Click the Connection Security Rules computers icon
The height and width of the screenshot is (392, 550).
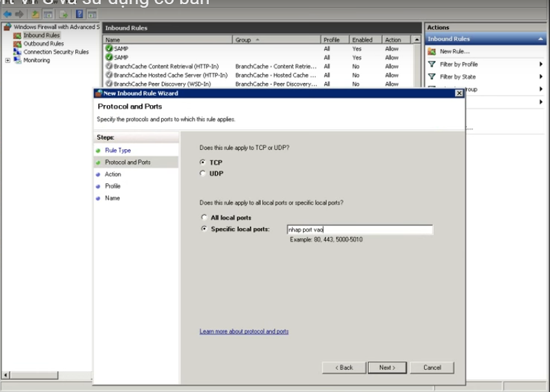tap(17, 52)
